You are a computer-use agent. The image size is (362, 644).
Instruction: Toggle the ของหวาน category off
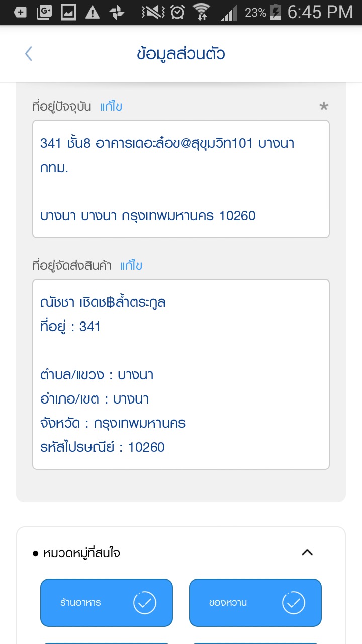pos(255,602)
